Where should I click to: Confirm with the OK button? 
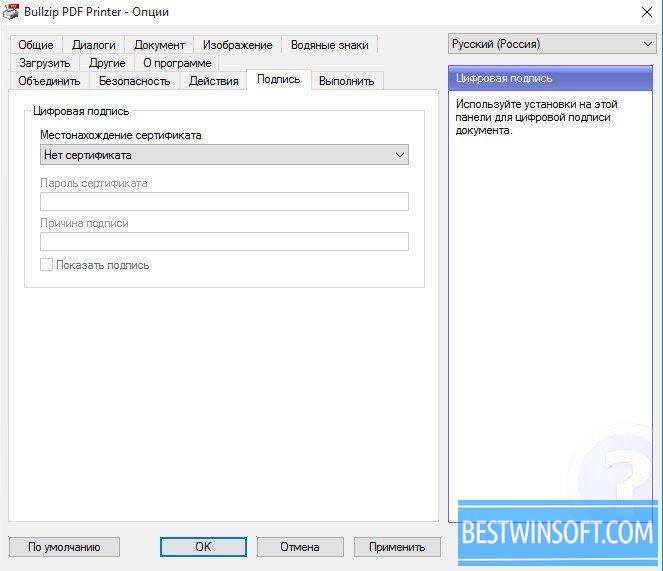pyautogui.click(x=203, y=547)
